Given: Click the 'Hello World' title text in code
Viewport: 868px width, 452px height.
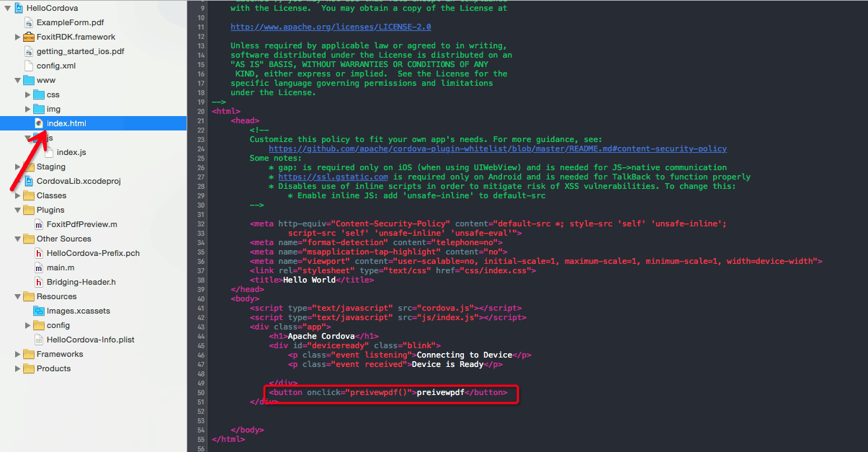Looking at the screenshot, I should click(x=309, y=280).
